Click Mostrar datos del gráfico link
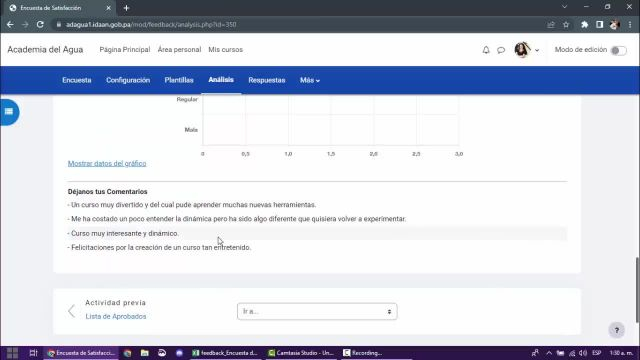Screen dimensions: 640x360 (x=107, y=163)
